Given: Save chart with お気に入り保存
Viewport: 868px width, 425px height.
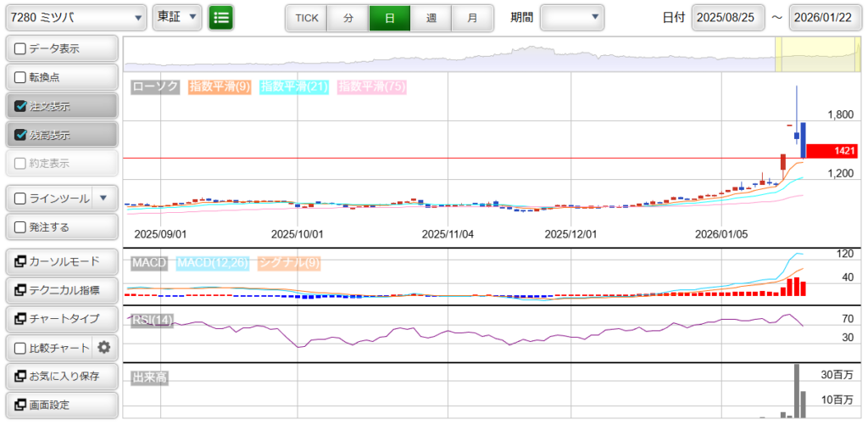Looking at the screenshot, I should coord(61,376).
